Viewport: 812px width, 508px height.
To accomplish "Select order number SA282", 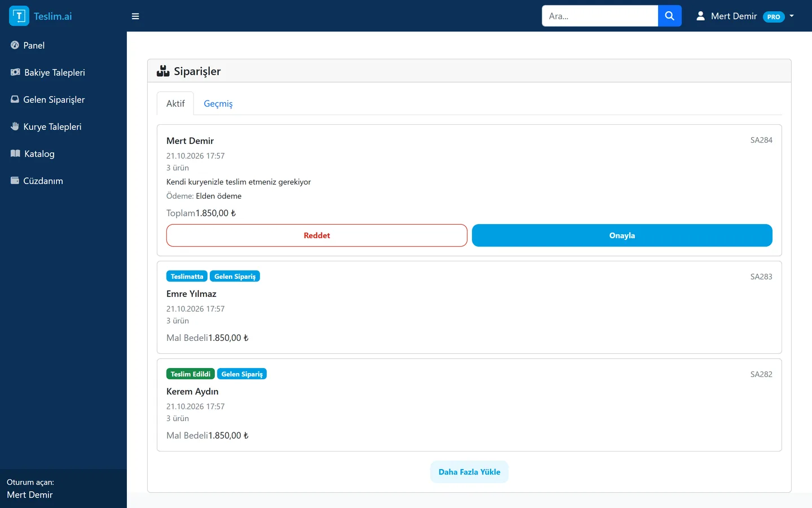I will coord(761,374).
